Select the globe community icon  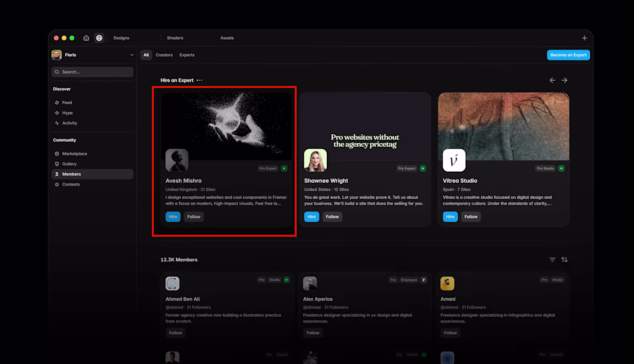[99, 38]
